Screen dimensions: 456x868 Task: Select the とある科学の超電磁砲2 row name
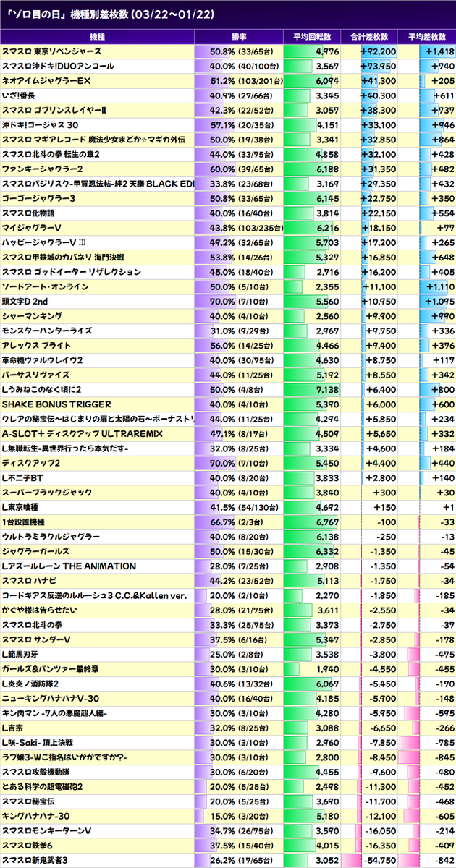click(x=43, y=787)
